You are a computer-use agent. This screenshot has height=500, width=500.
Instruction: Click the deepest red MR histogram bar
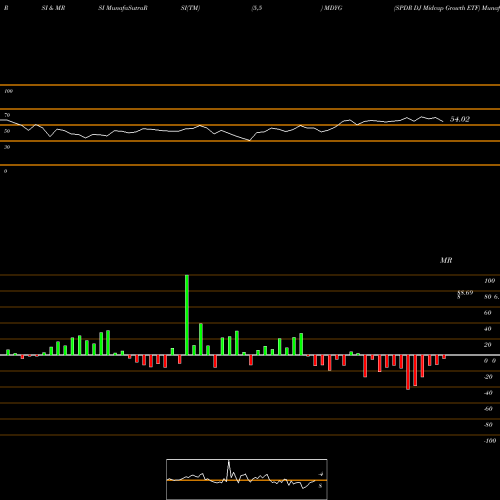click(x=408, y=372)
